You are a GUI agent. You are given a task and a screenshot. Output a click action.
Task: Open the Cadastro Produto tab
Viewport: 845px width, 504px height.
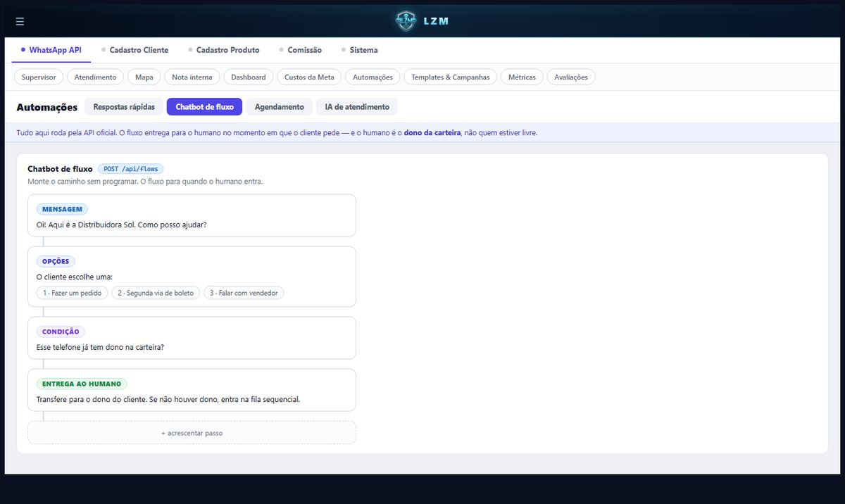[x=223, y=50]
